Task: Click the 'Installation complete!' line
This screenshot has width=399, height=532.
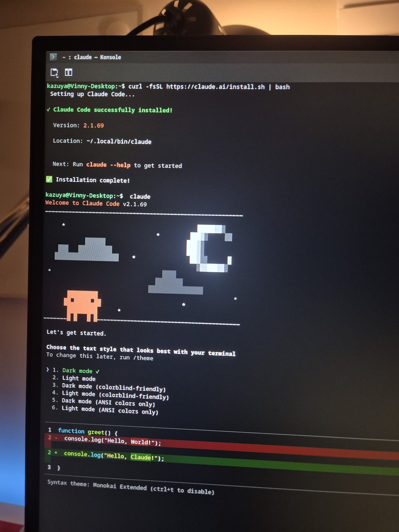Action: coord(93,180)
